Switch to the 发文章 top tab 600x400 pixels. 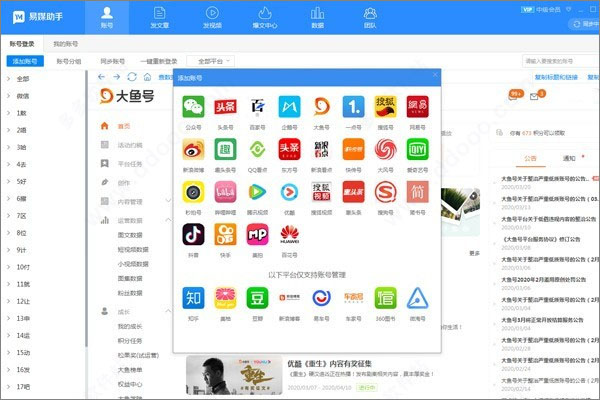(x=160, y=18)
